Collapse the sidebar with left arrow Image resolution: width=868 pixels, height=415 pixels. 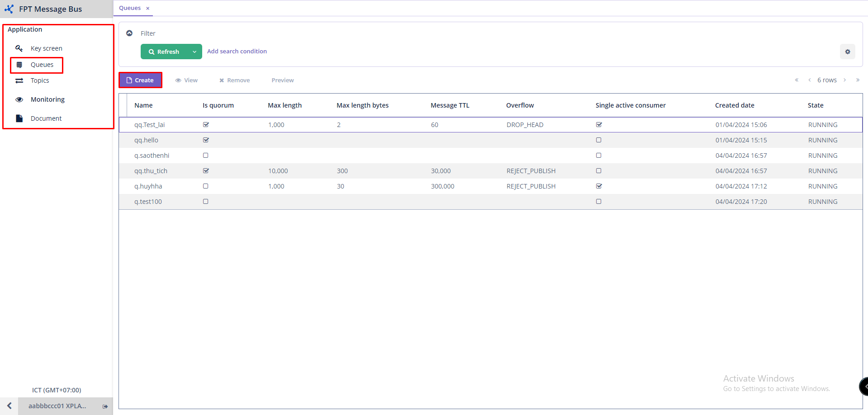pos(9,406)
